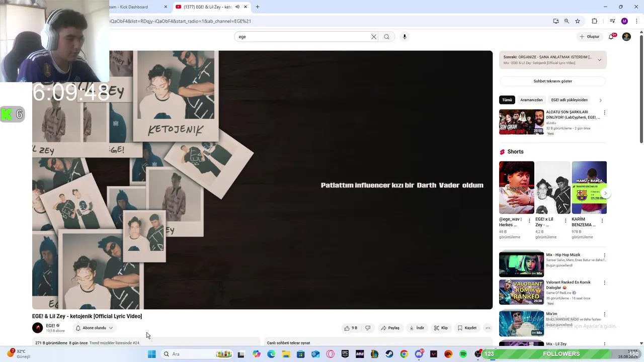The image size is (644, 362).
Task: Open Steam from the taskbar
Action: pyautogui.click(x=389, y=354)
